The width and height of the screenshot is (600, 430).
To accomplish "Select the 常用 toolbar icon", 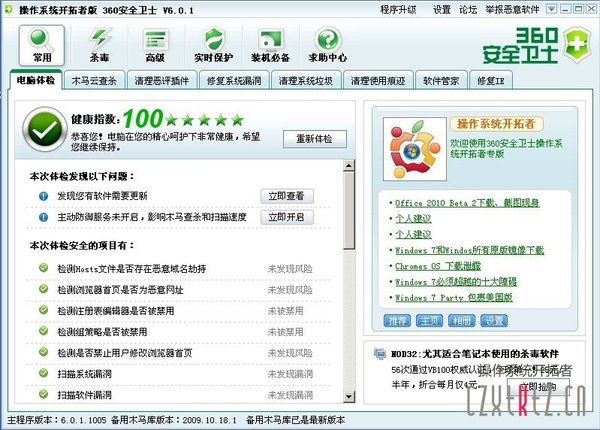I will [42, 45].
